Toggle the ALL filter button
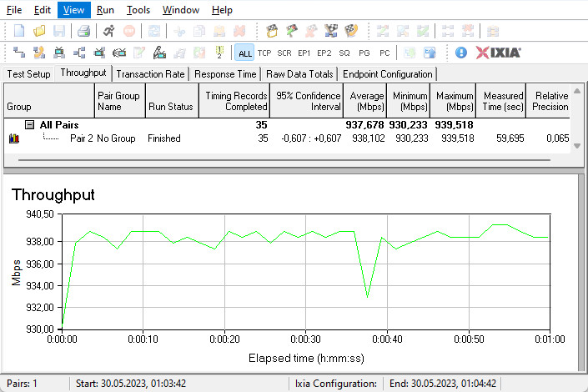Image resolution: width=588 pixels, height=392 pixels. click(x=245, y=53)
